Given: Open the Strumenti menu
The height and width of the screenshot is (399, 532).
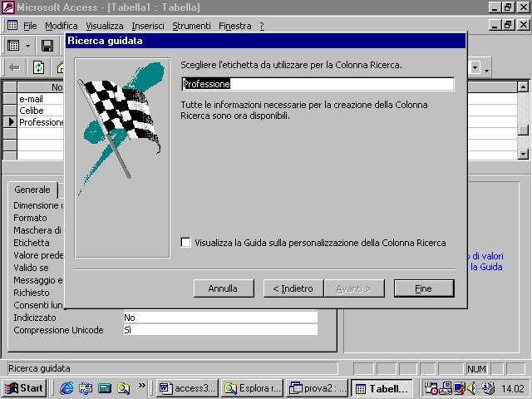Looking at the screenshot, I should click(x=191, y=26).
